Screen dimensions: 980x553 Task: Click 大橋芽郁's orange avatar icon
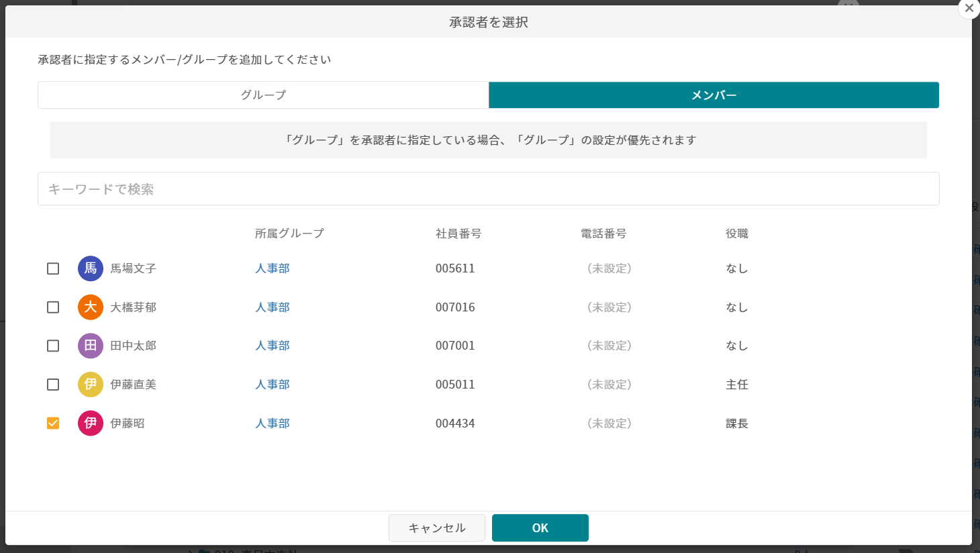tap(89, 307)
